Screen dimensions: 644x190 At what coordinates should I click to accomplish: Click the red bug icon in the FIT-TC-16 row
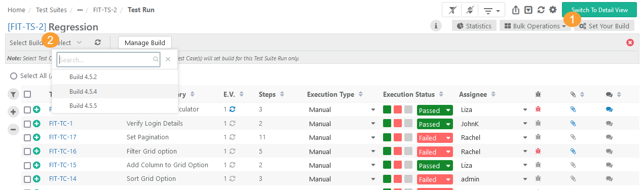pos(538,151)
